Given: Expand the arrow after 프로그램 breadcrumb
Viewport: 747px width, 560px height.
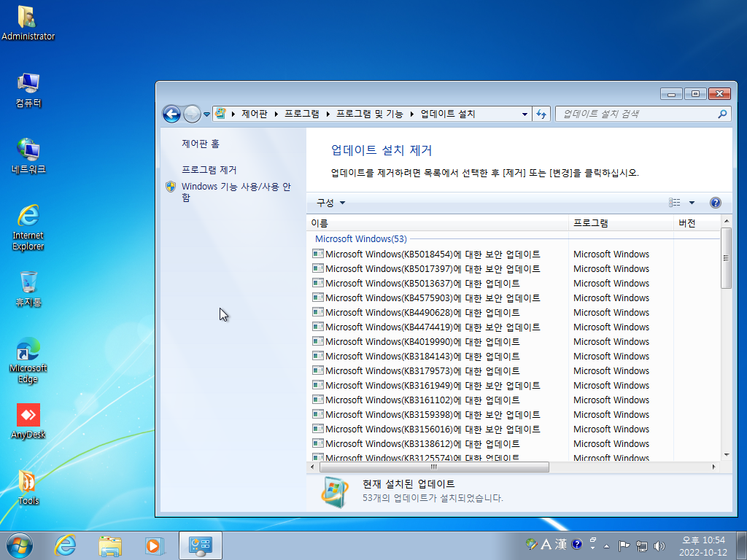Looking at the screenshot, I should tap(328, 114).
